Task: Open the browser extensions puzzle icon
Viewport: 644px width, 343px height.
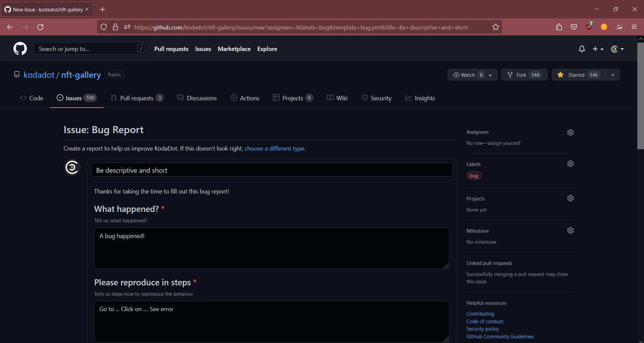Action: point(559,27)
